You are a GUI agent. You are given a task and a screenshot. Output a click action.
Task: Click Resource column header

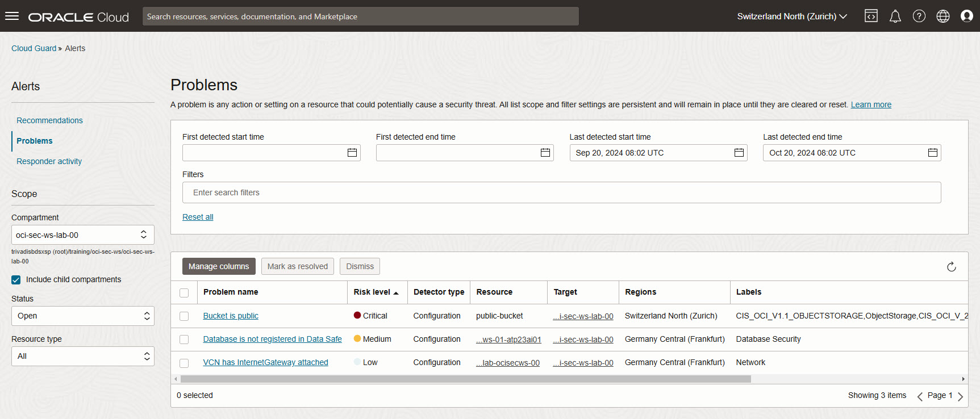[494, 292]
